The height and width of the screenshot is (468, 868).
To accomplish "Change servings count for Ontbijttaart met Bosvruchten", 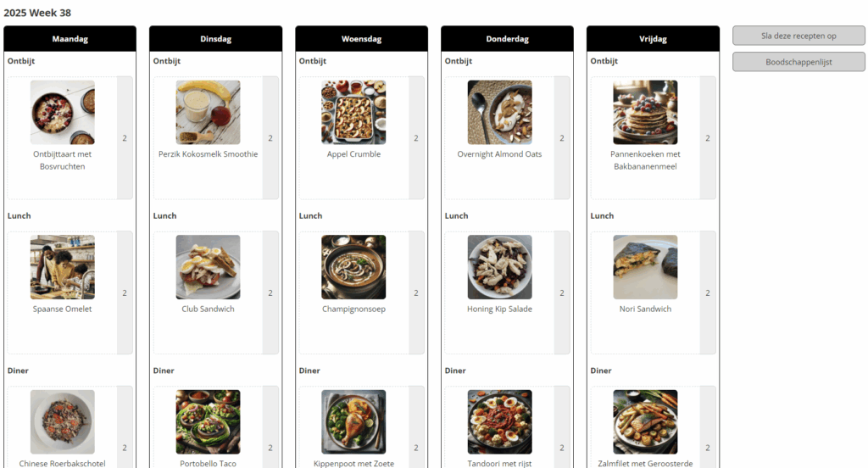I will click(125, 138).
